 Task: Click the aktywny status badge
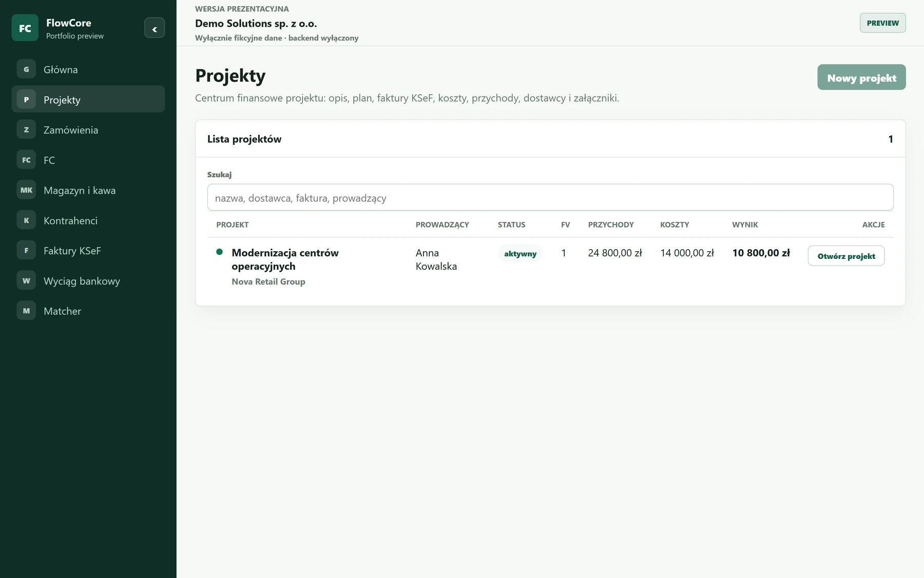(x=520, y=253)
